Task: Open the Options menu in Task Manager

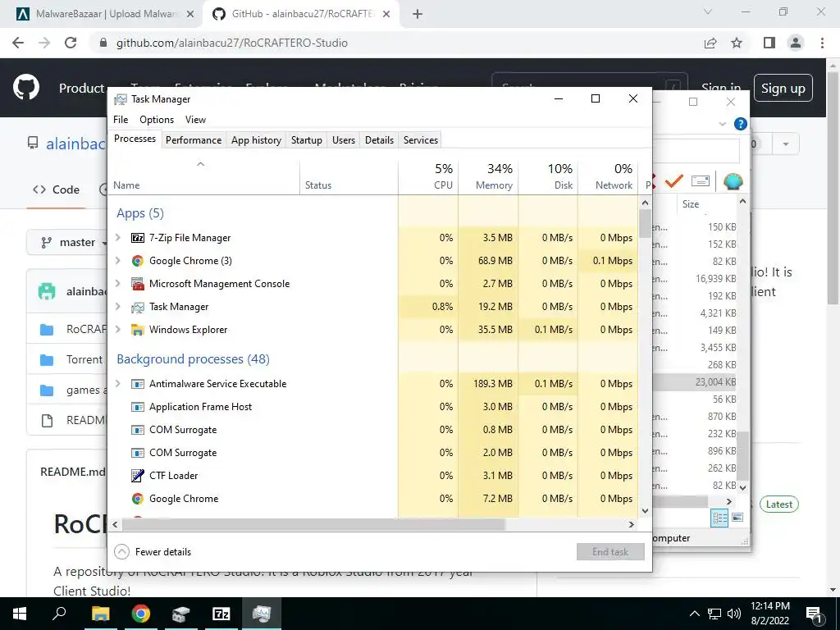Action: (x=157, y=120)
